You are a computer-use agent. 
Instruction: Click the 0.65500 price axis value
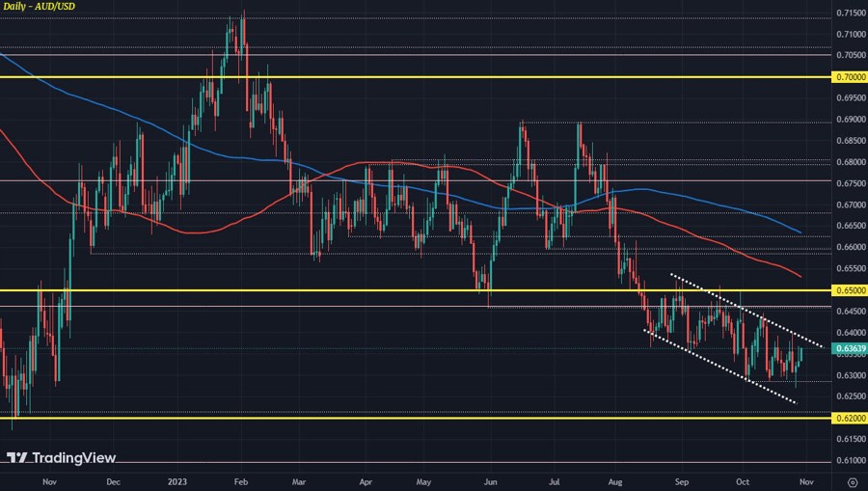pos(852,268)
